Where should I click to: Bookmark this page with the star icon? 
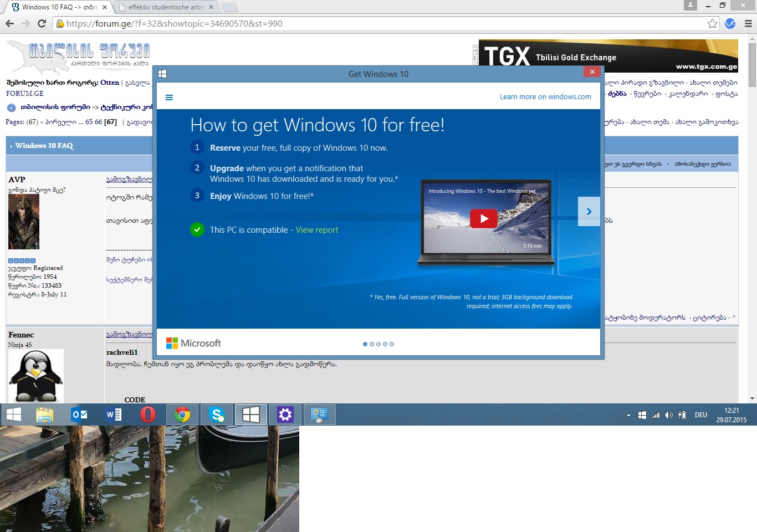click(x=713, y=23)
